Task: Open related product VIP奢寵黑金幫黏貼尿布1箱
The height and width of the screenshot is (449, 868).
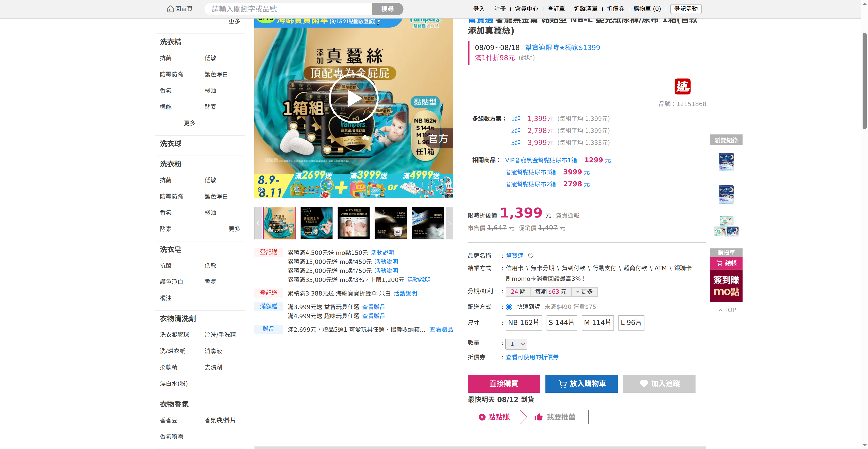Action: click(x=541, y=161)
